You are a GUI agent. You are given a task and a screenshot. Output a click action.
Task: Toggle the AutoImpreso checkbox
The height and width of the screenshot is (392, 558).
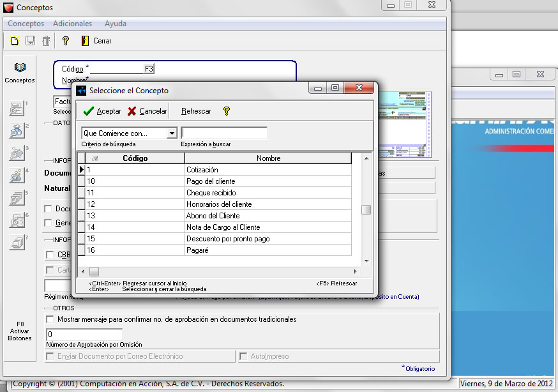click(243, 356)
